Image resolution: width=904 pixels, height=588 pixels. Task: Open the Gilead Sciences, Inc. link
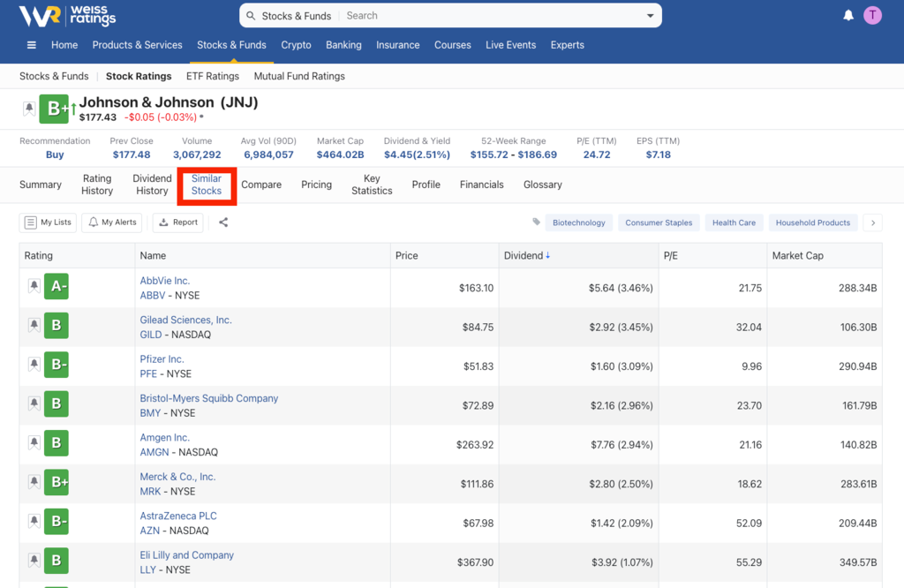coord(185,320)
